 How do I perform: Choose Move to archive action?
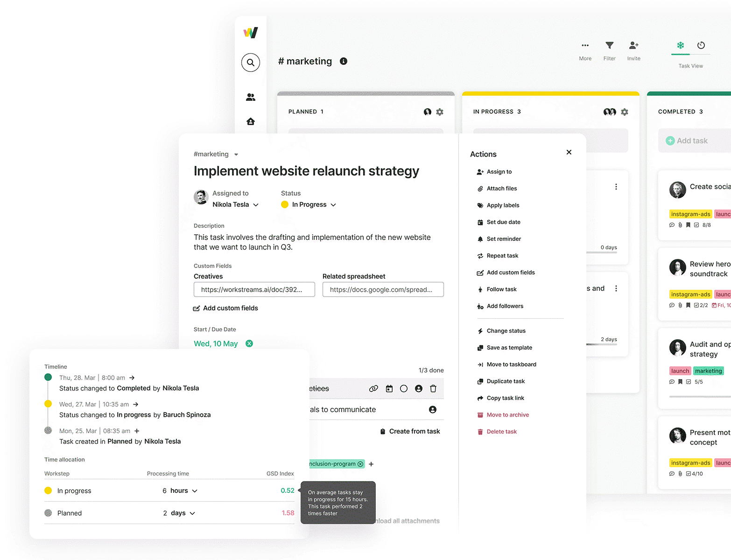(x=507, y=415)
